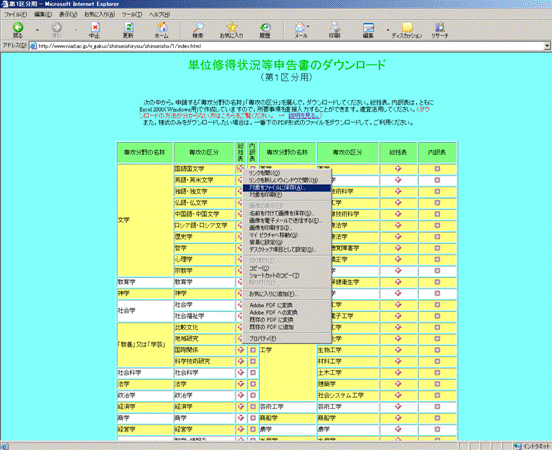Choose 対象を印刷(P) in context menu
The height and width of the screenshot is (450, 552).
(x=287, y=195)
